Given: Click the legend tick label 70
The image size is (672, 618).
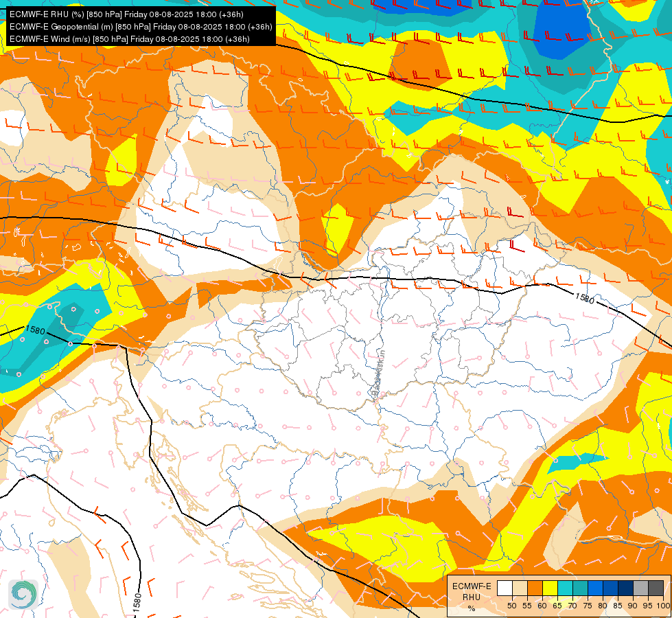Looking at the screenshot, I should pyautogui.click(x=572, y=606).
